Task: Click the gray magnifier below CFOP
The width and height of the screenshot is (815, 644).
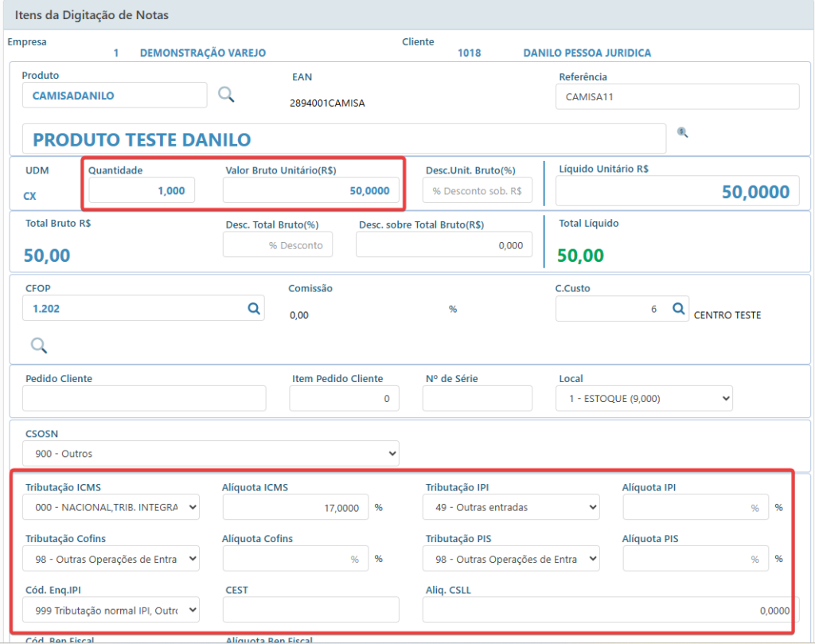Action: pos(39,345)
